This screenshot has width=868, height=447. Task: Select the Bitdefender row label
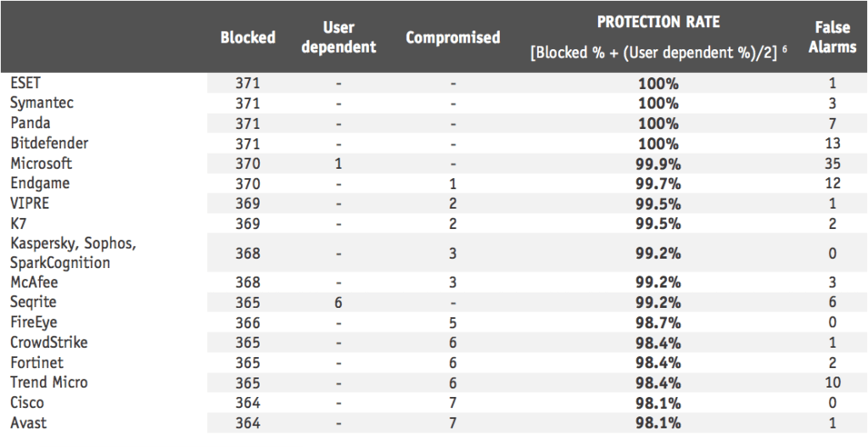coord(49,143)
